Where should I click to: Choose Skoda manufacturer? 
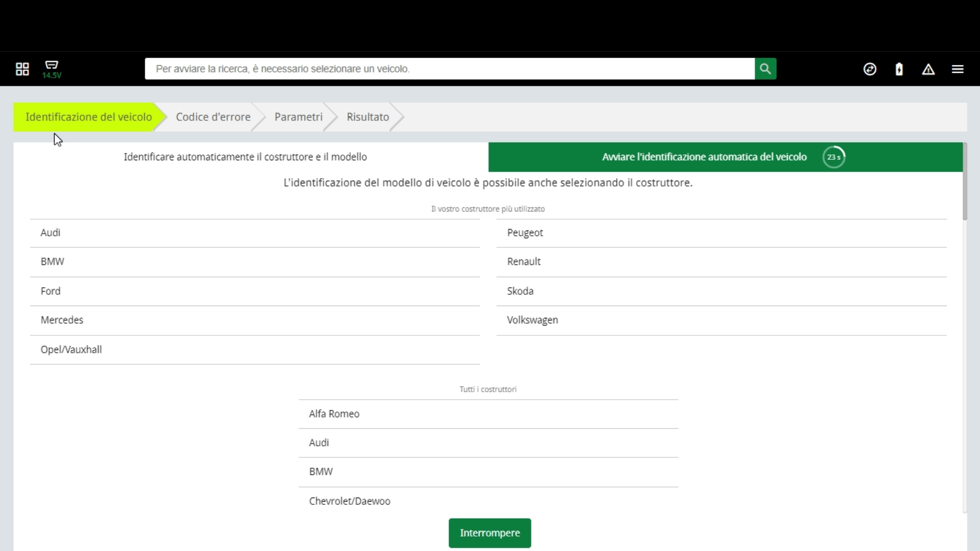pyautogui.click(x=721, y=291)
